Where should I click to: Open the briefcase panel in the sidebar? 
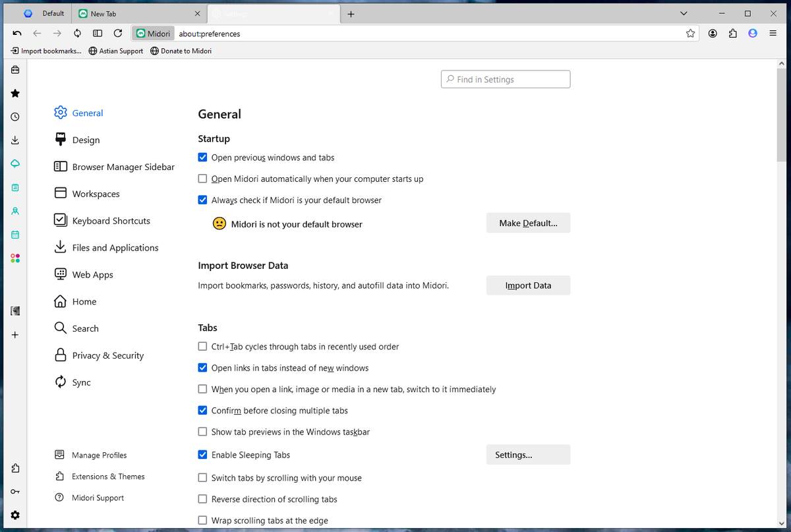tap(15, 70)
